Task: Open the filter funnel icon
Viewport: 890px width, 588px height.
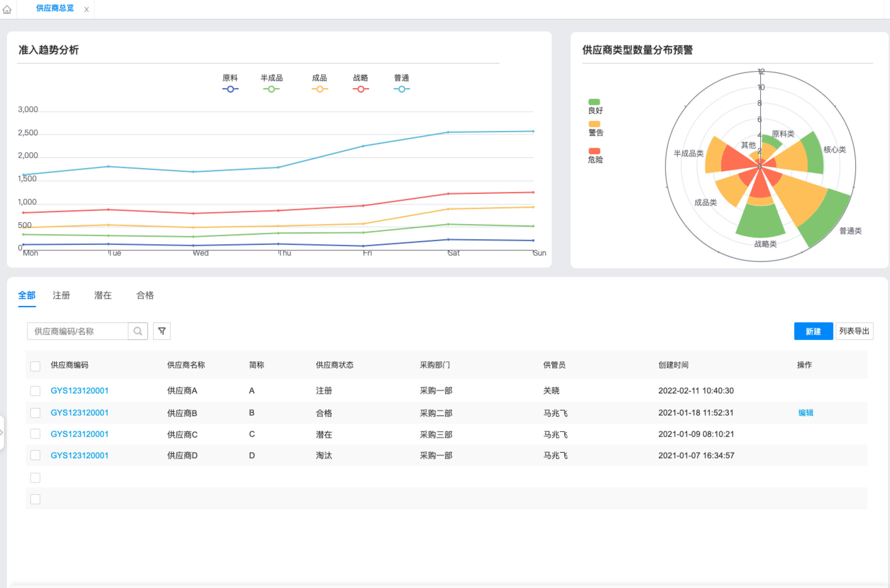Action: click(x=162, y=331)
